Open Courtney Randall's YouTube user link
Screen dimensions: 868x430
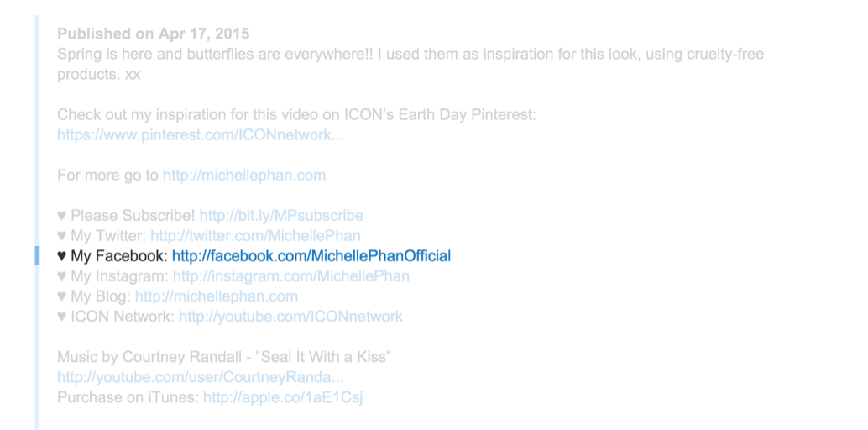(x=201, y=377)
